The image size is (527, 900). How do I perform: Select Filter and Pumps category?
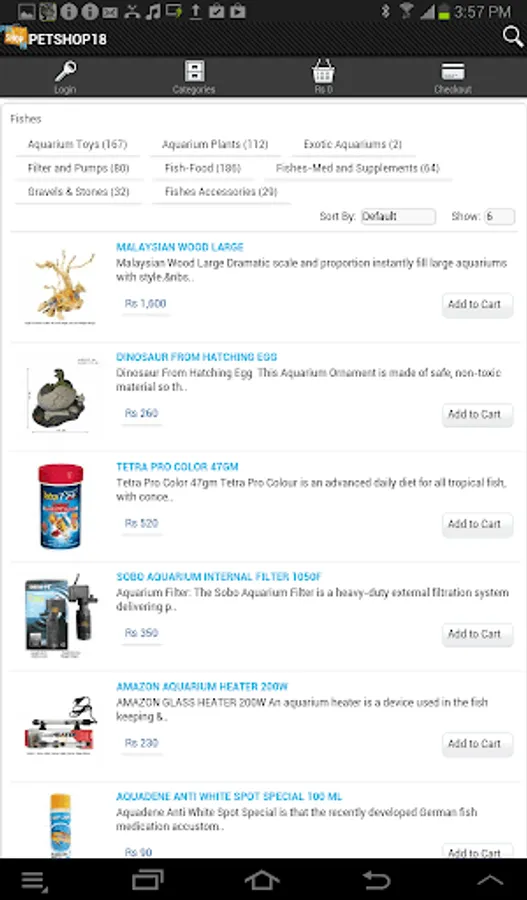[x=79, y=168]
